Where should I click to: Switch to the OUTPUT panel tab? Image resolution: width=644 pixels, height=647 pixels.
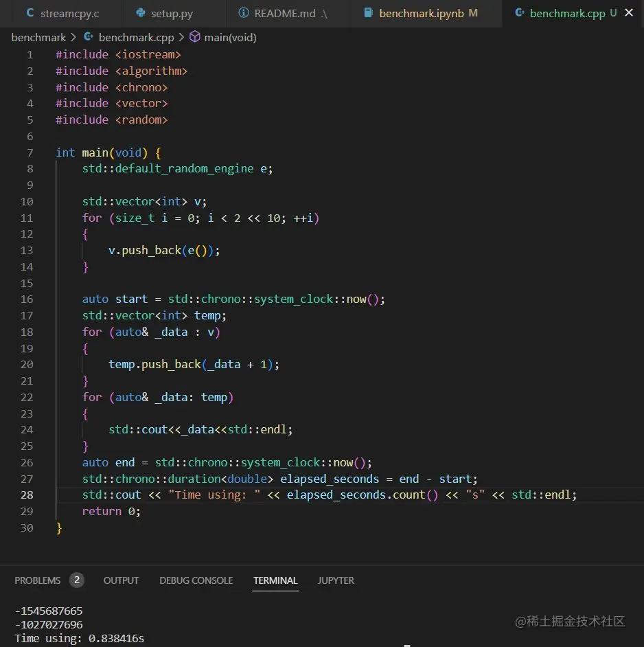(x=121, y=580)
